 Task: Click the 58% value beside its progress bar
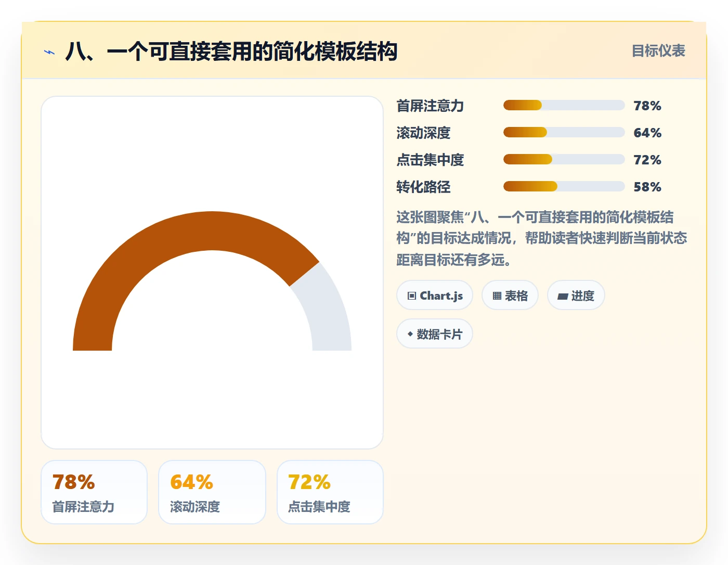[647, 187]
